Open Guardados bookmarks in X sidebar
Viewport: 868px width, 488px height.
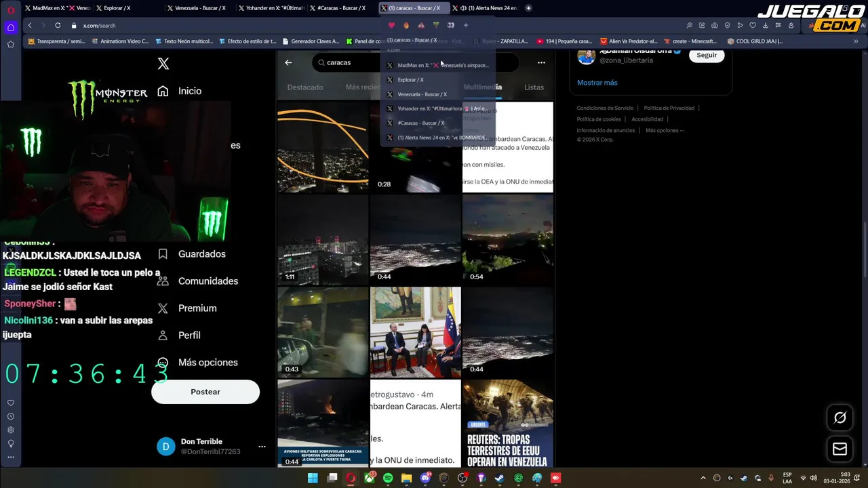point(191,254)
